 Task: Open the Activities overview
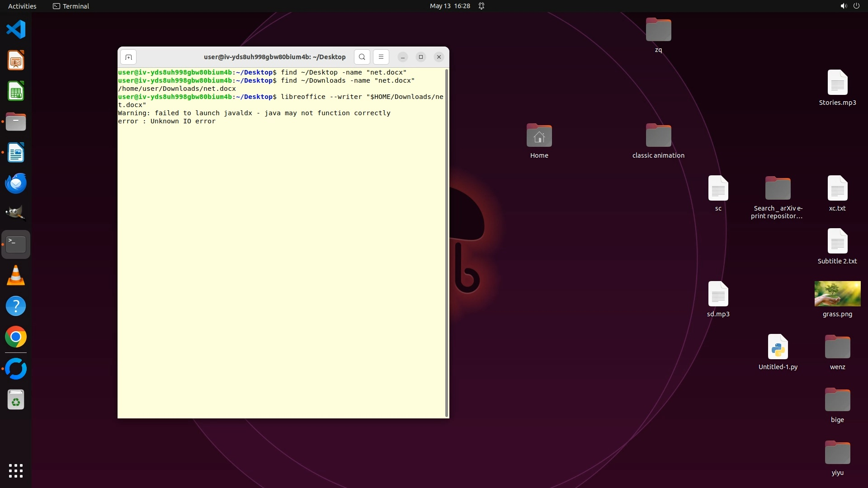pyautogui.click(x=22, y=6)
